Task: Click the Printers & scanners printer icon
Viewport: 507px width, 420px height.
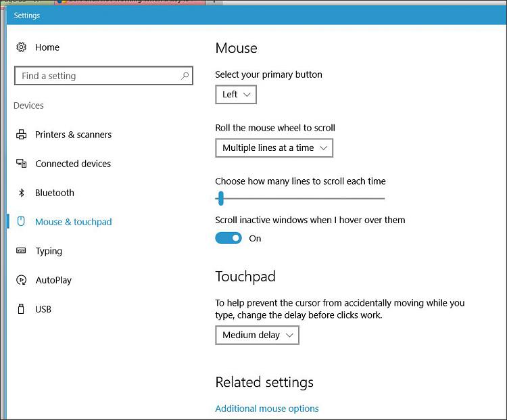Action: click(22, 135)
